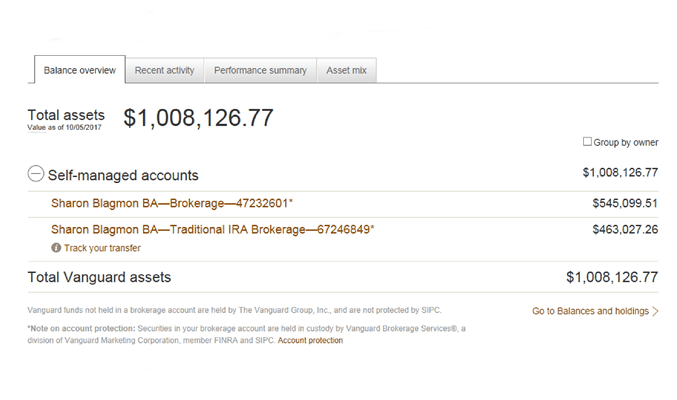Click the Track your transfer link

tap(102, 248)
